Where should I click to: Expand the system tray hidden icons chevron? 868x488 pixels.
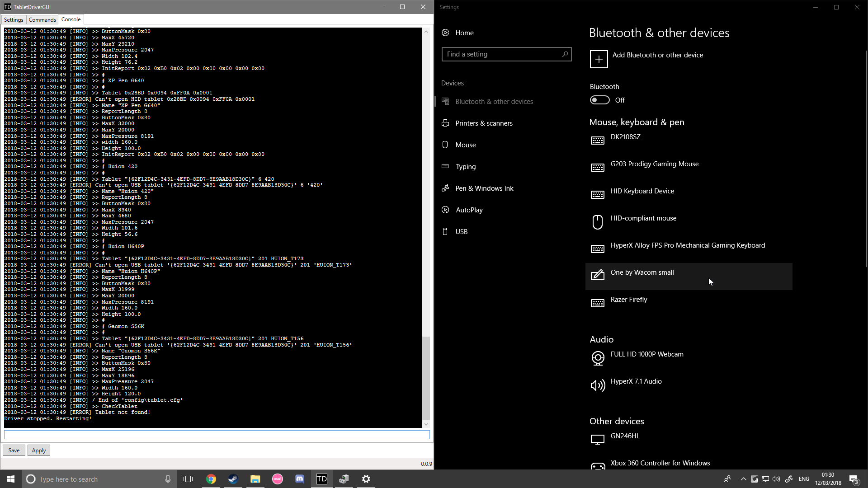point(743,479)
